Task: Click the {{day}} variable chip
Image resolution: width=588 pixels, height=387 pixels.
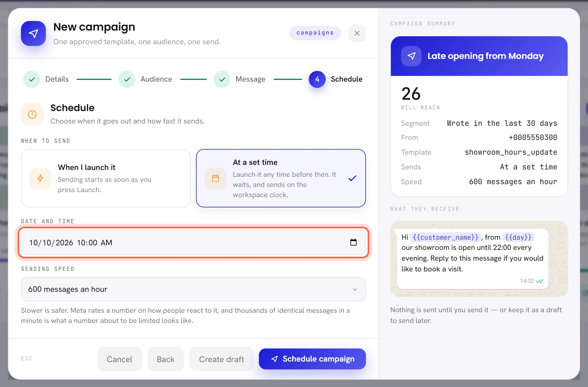Action: click(x=518, y=237)
